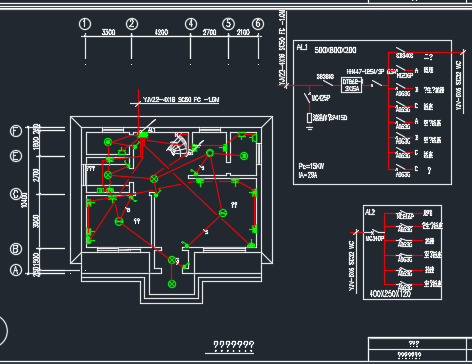Select the HM47-125A/3P breaker label
This screenshot has width=472, height=364.
point(366,72)
